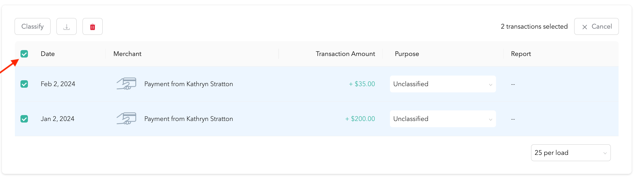This screenshot has width=644, height=181.
Task: Open Purpose dropdown for $35.00 transaction
Action: click(443, 84)
